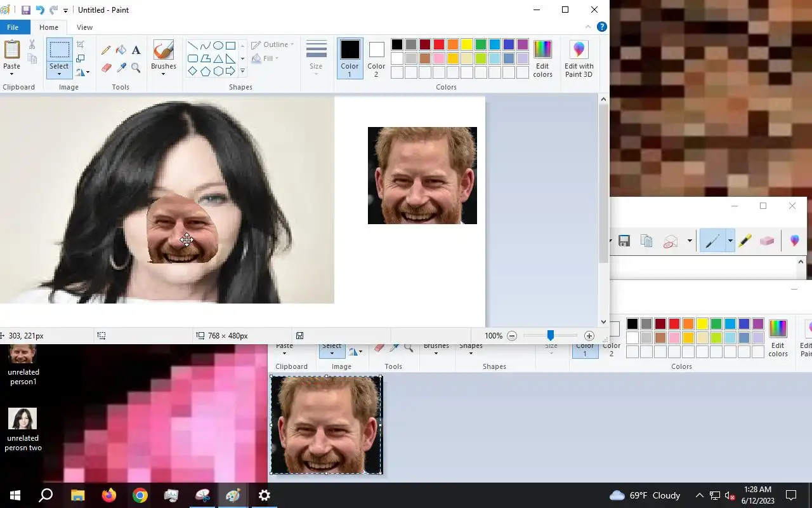
Task: Select the Snipping Tool pen
Action: click(x=712, y=241)
